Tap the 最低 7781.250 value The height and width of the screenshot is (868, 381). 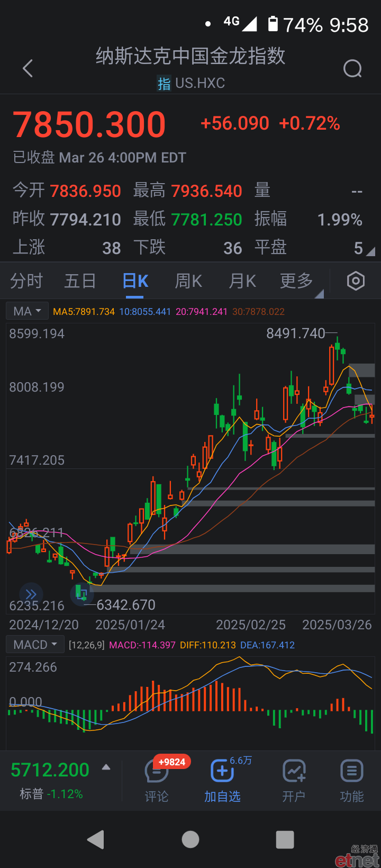point(206,220)
